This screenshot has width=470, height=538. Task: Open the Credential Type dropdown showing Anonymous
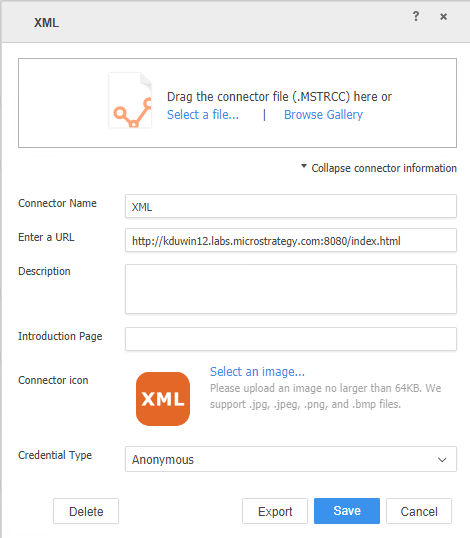click(x=291, y=459)
